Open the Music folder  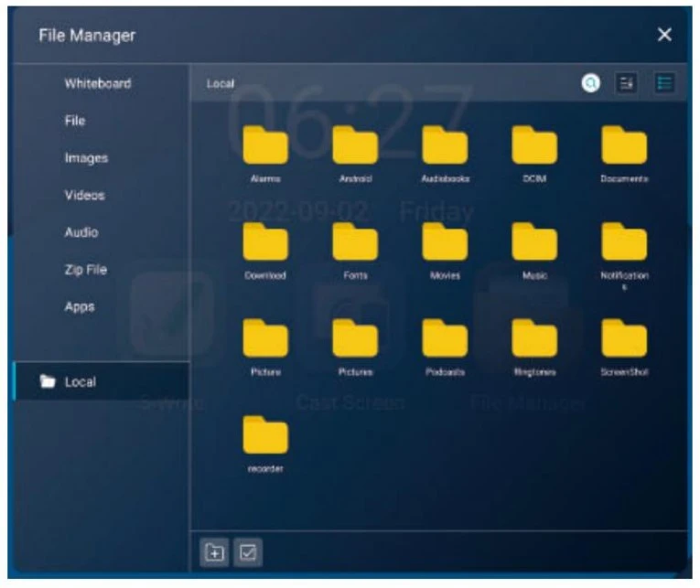click(x=534, y=242)
